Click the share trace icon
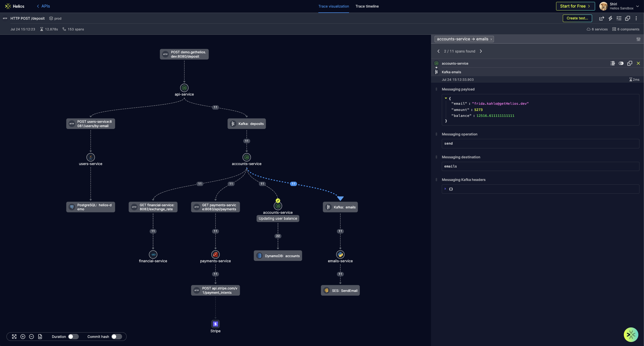Viewport: 644px width, 346px height. coord(602,18)
